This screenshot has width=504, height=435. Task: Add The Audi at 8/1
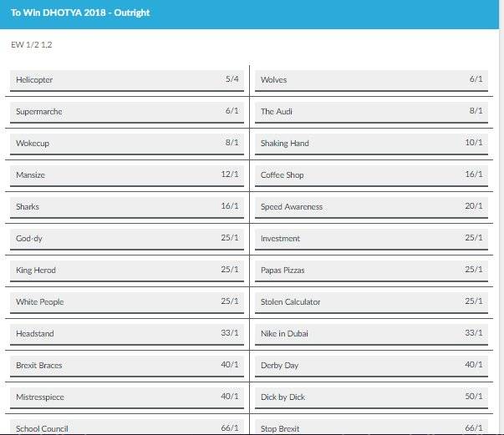pos(372,113)
